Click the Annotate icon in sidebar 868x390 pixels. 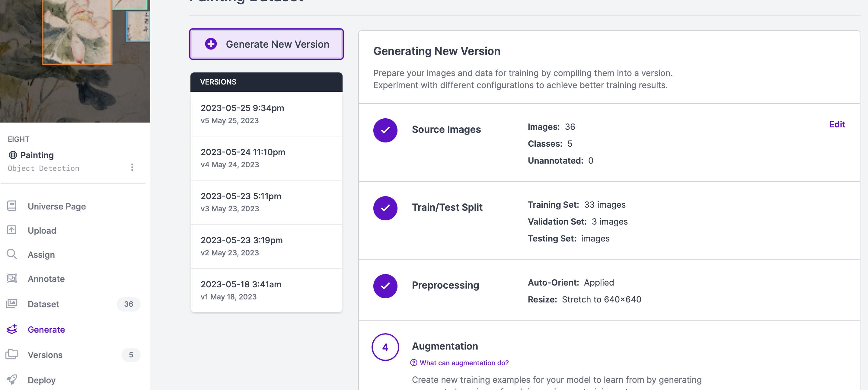[12, 278]
